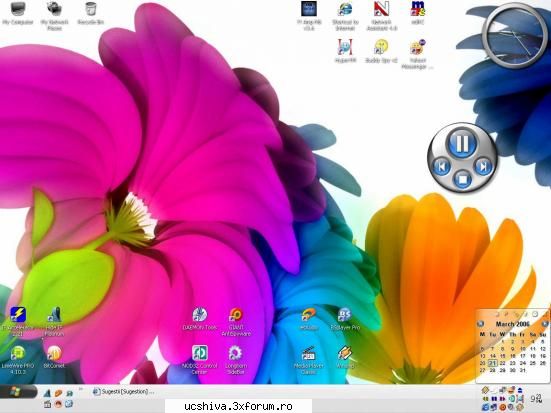Skip to next track on media widget
The image size is (551, 413).
pos(483,166)
